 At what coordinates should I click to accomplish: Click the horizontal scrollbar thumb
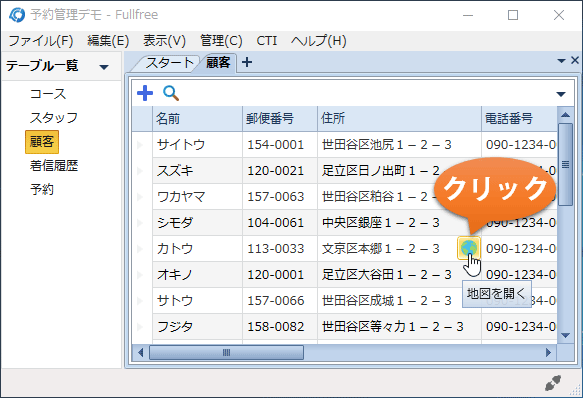[x=226, y=352]
